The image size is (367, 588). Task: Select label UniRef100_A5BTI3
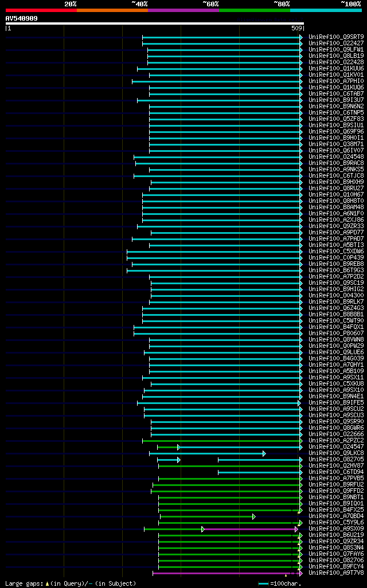click(336, 245)
